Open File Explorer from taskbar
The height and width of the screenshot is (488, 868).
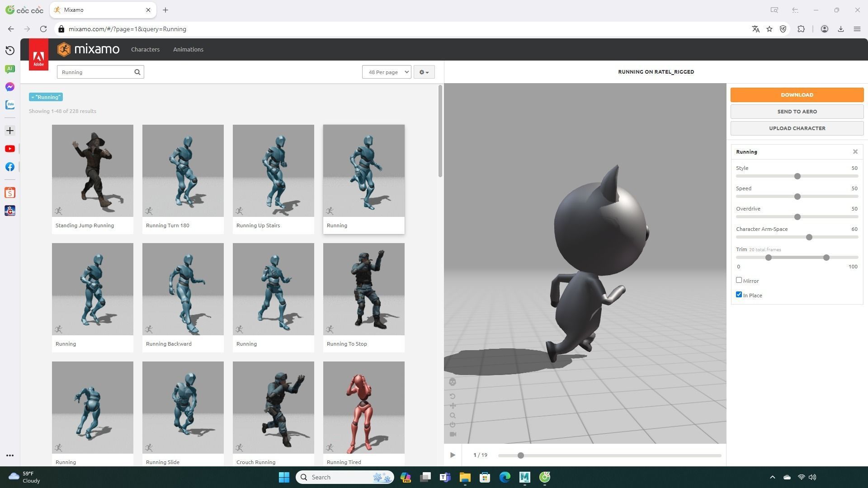click(x=465, y=477)
